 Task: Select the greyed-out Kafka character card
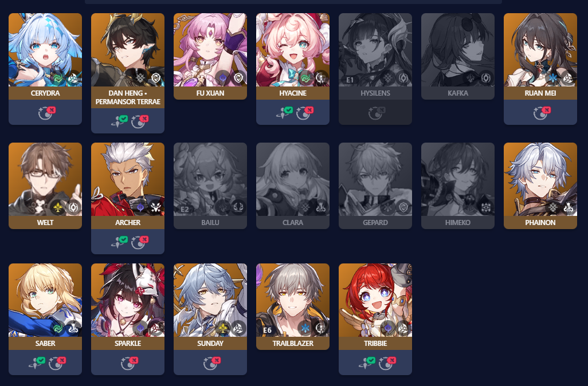pos(458,56)
